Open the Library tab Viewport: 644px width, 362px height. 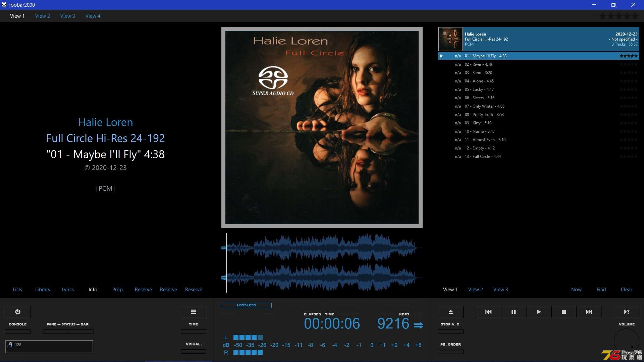(x=43, y=289)
